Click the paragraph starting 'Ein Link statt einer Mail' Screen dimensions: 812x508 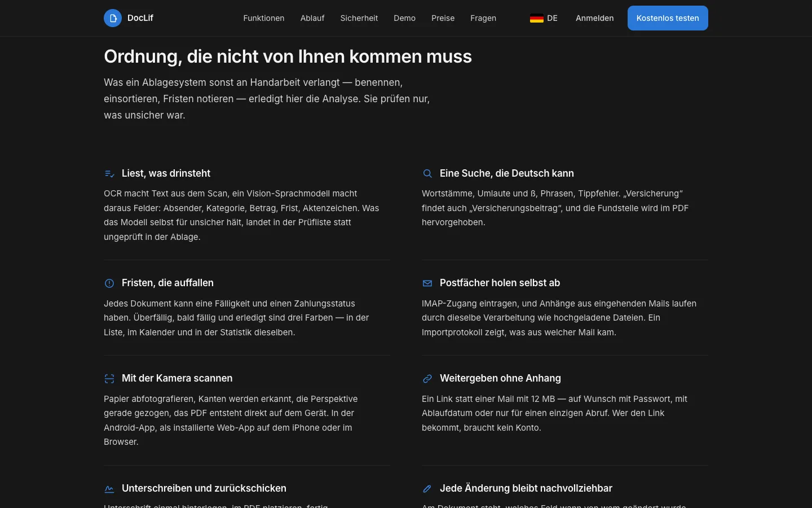(554, 413)
